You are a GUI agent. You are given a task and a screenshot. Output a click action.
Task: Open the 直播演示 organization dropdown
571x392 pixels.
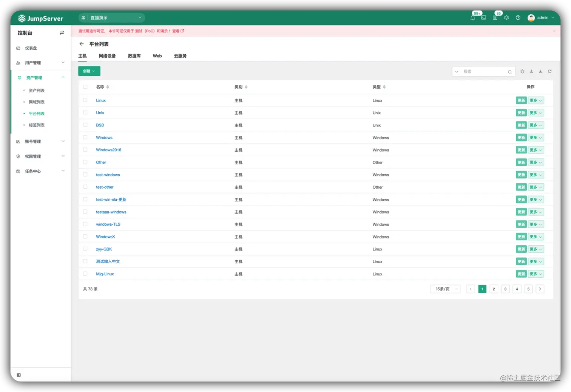coord(112,18)
